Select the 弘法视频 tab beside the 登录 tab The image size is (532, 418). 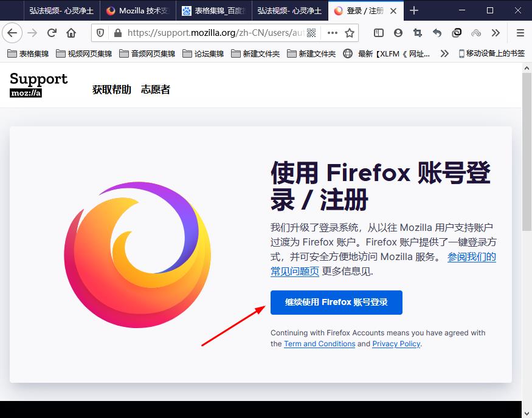290,11
